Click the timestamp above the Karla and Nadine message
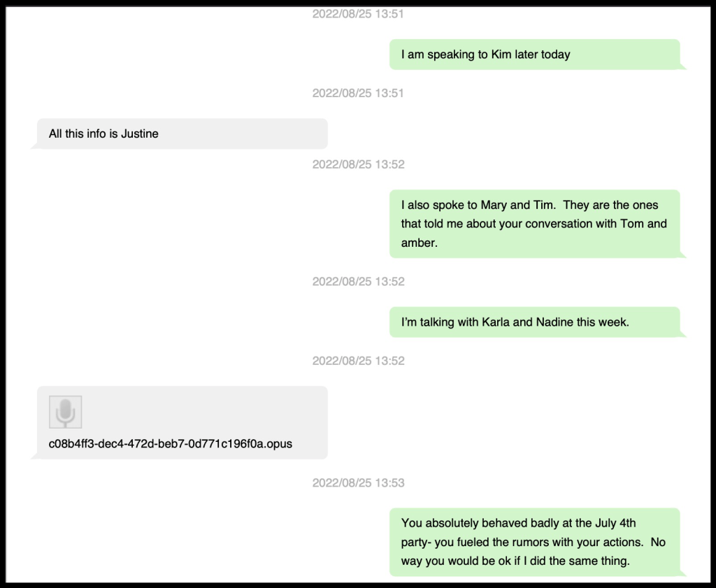The width and height of the screenshot is (716, 588). (358, 282)
